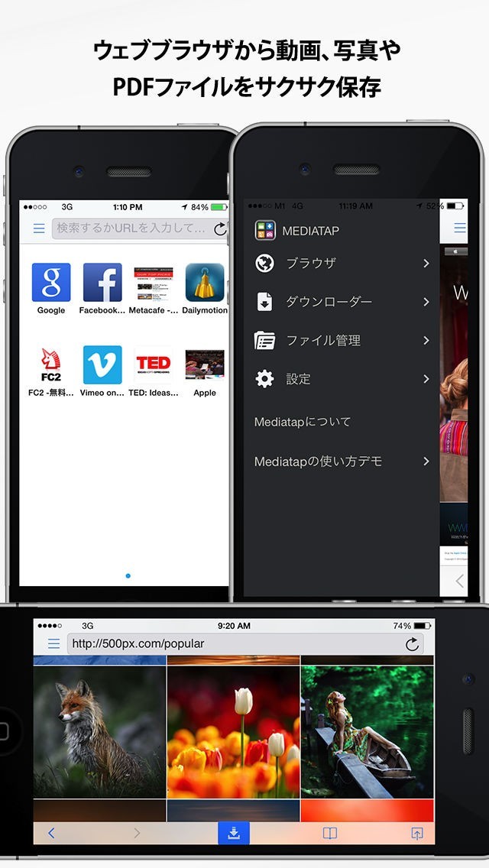Select ファイル管理 menu item
The height and width of the screenshot is (868, 489).
tap(322, 341)
